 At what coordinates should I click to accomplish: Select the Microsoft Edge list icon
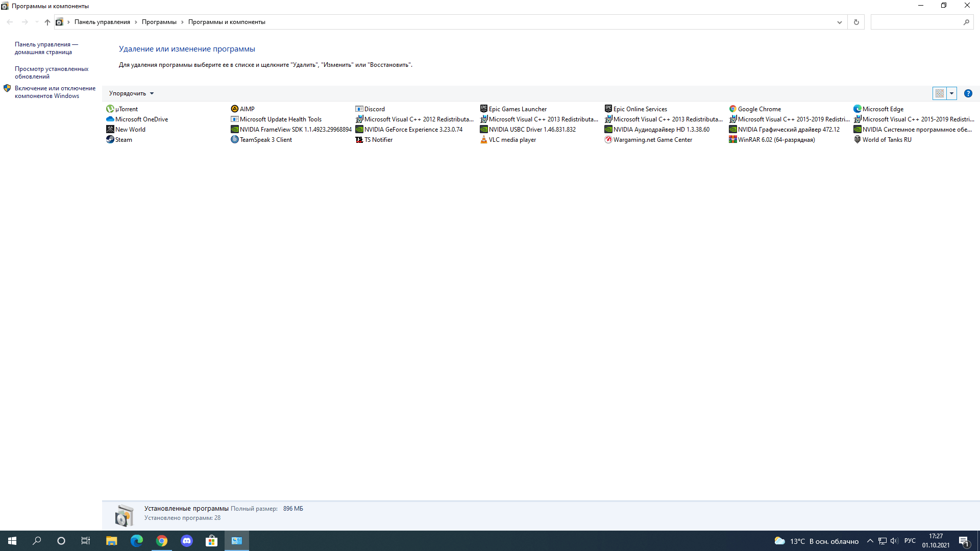[857, 109]
